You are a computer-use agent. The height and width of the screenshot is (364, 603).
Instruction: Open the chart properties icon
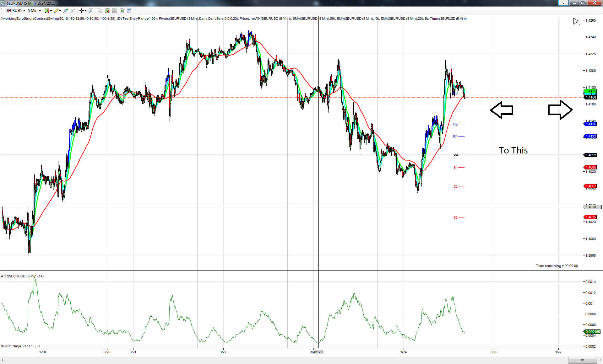coord(129,11)
